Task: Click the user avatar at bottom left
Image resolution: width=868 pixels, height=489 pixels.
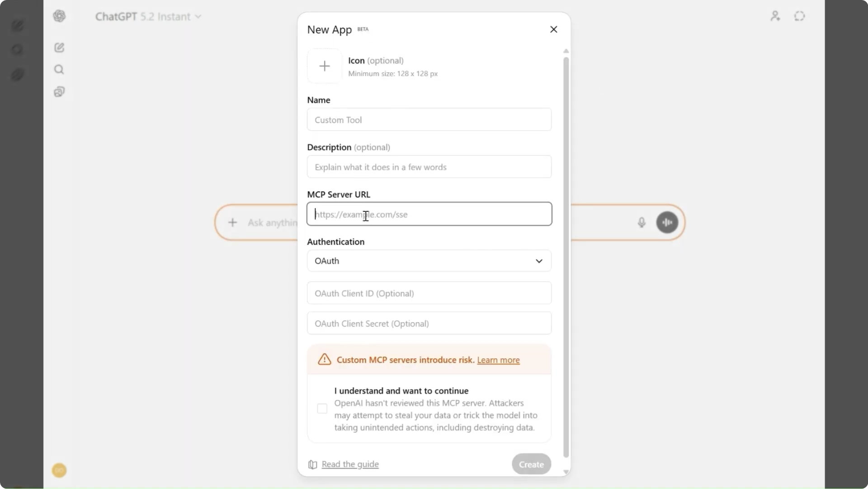Action: coord(59,470)
